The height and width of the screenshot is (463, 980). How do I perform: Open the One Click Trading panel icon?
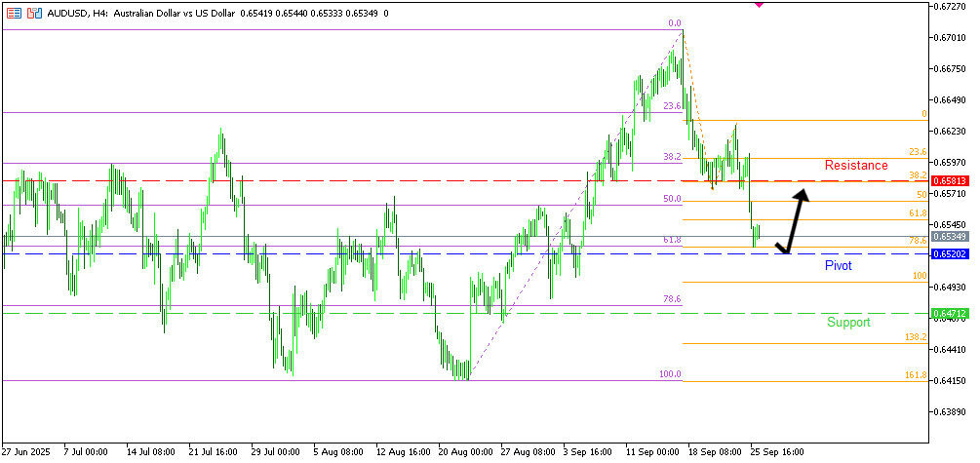click(34, 14)
